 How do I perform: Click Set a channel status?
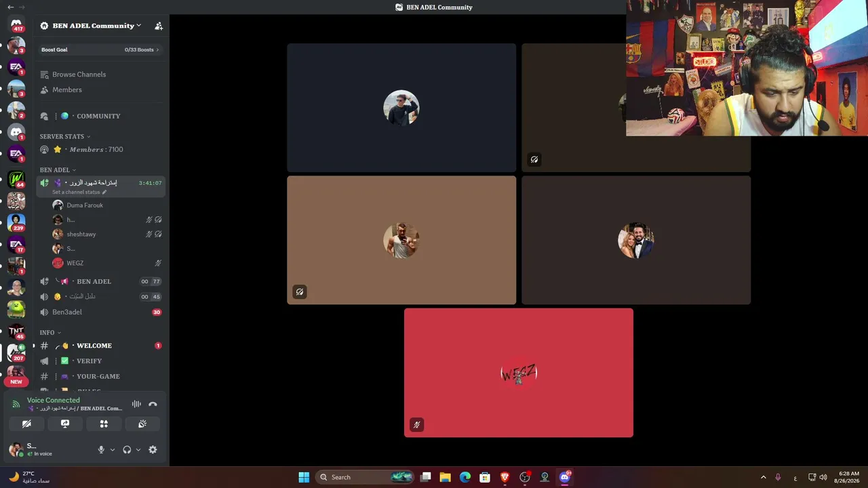coord(79,192)
